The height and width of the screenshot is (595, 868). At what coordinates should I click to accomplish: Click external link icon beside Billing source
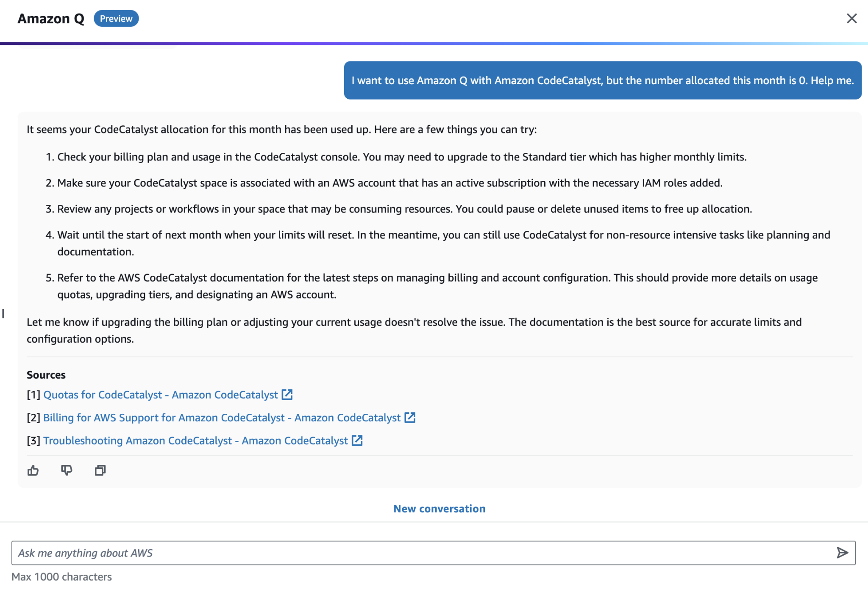point(410,418)
